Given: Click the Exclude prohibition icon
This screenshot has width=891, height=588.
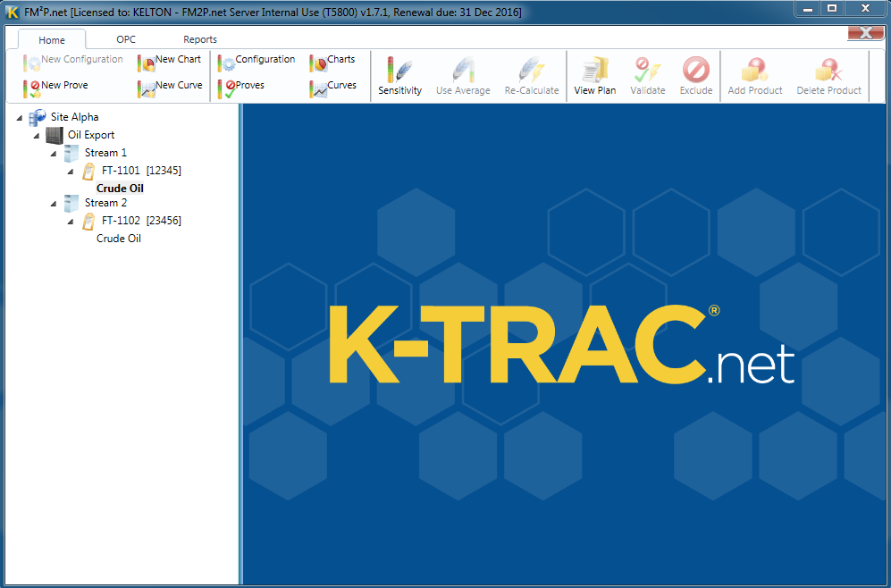Looking at the screenshot, I should click(696, 70).
